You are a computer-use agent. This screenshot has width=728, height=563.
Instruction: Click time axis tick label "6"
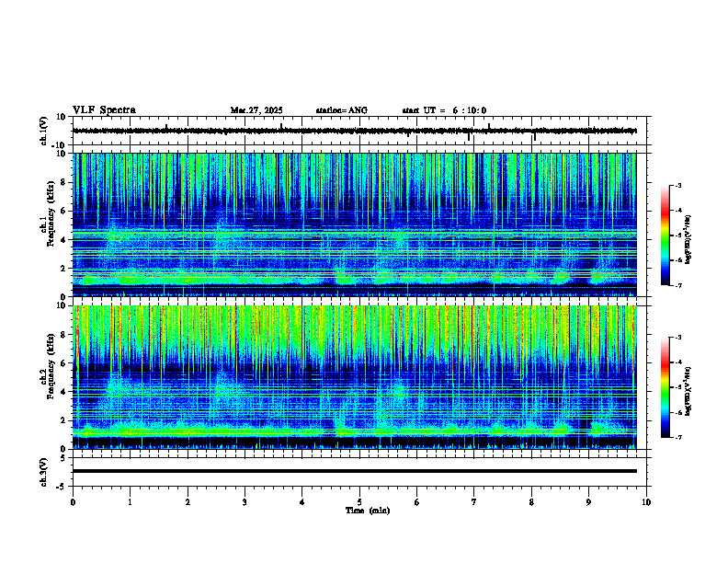point(417,502)
